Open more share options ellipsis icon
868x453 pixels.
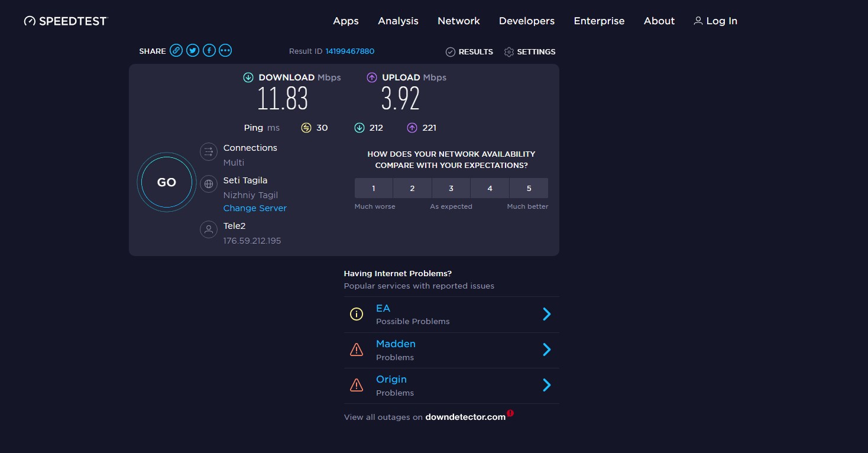pyautogui.click(x=225, y=51)
